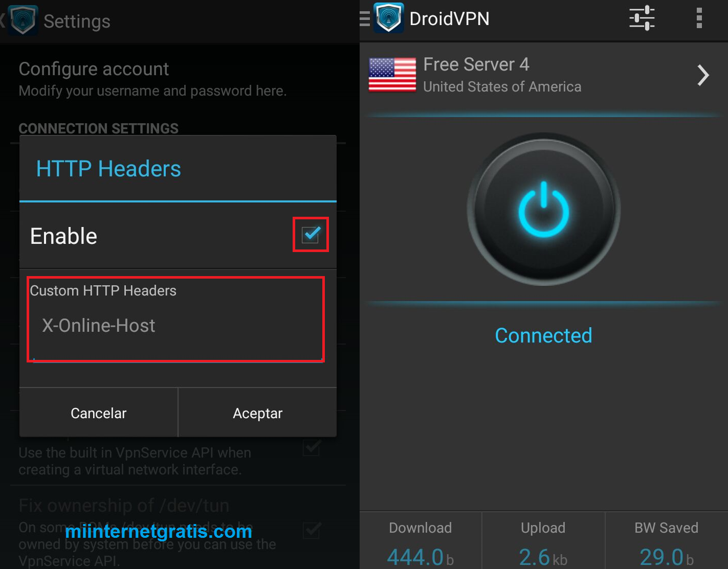Viewport: 728px width, 569px height.
Task: Open the hamburger navigation drawer icon
Action: tap(365, 19)
